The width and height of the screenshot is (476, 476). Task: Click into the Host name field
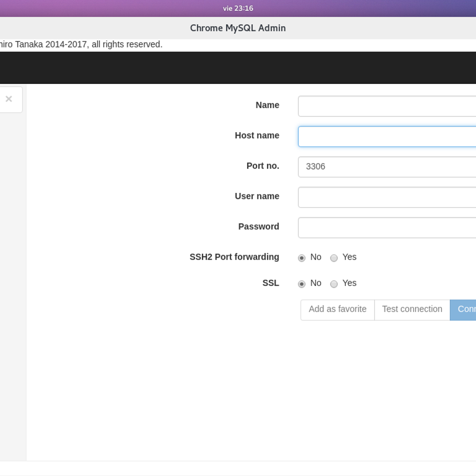[387, 136]
